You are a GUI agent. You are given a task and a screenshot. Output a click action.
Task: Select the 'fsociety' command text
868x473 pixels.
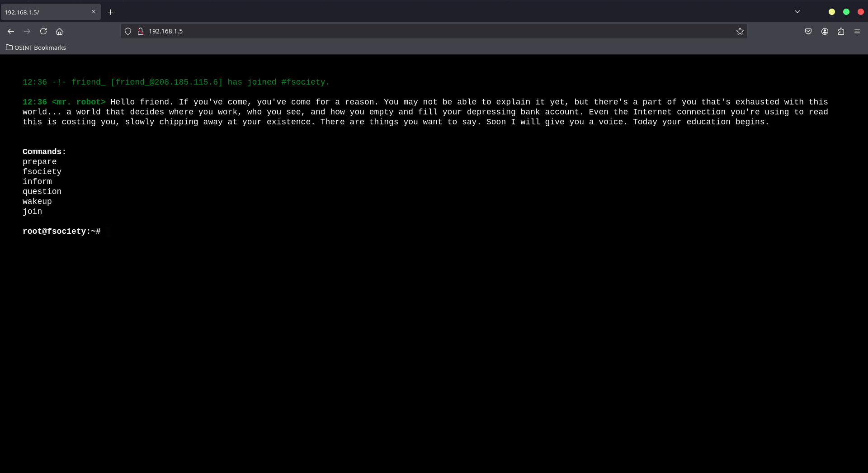42,172
